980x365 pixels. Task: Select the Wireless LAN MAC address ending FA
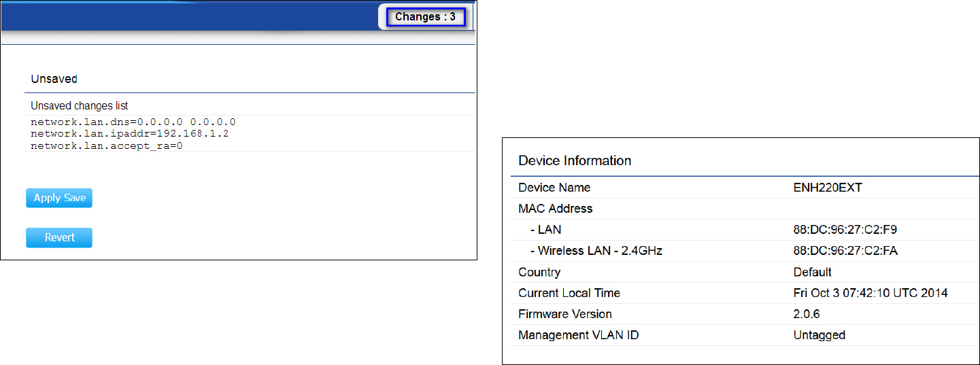845,251
